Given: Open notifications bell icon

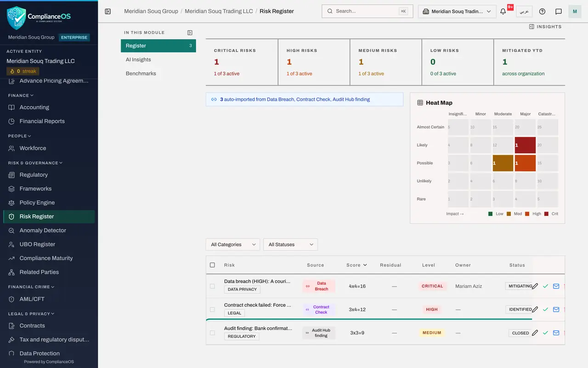Looking at the screenshot, I should pos(503,11).
